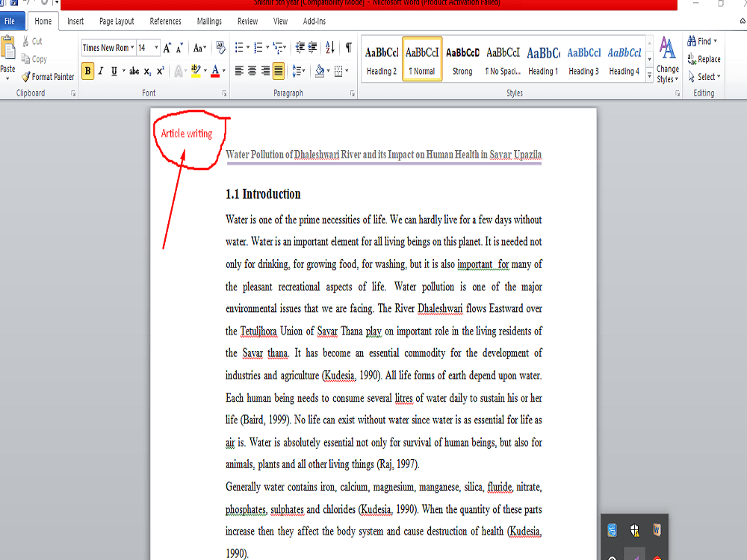This screenshot has height=560, width=747.
Task: Open the Page Layout tab
Action: (116, 21)
